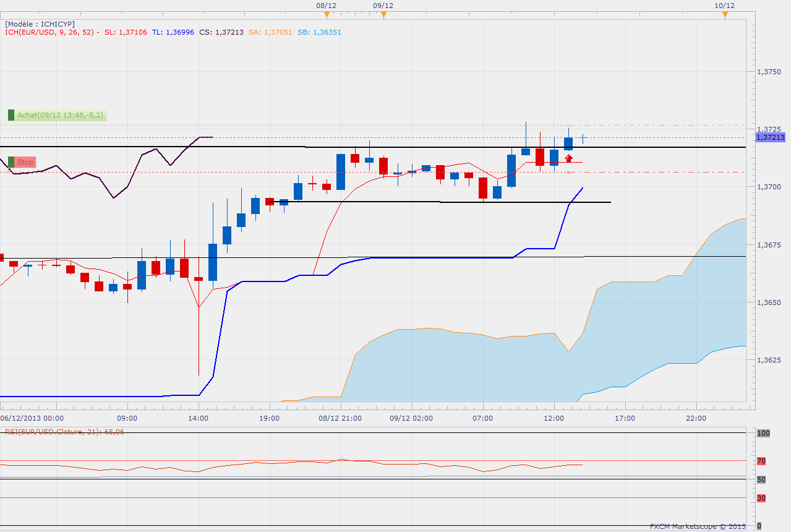
Task: Select the Achat(09/12 13:48,-5,2) order label
Action: tap(61, 115)
